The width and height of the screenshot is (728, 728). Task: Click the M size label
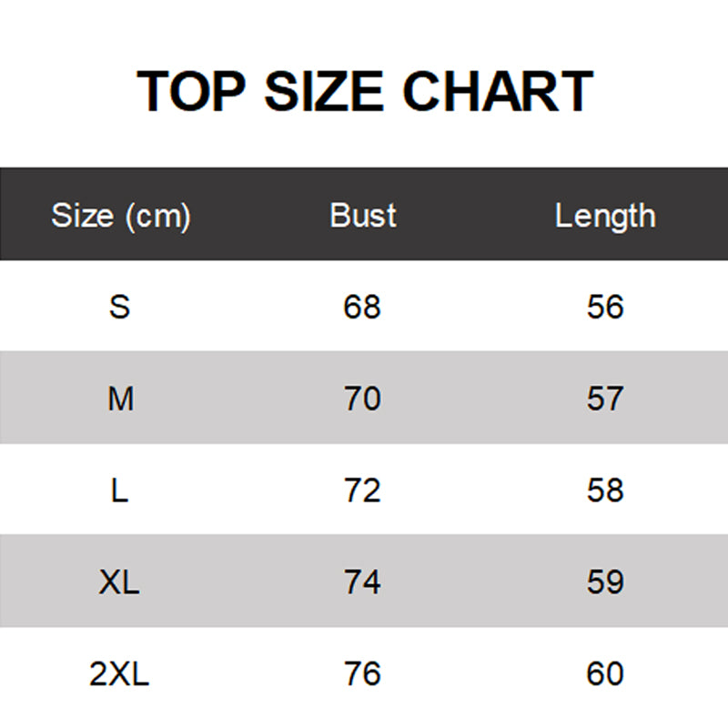121,399
